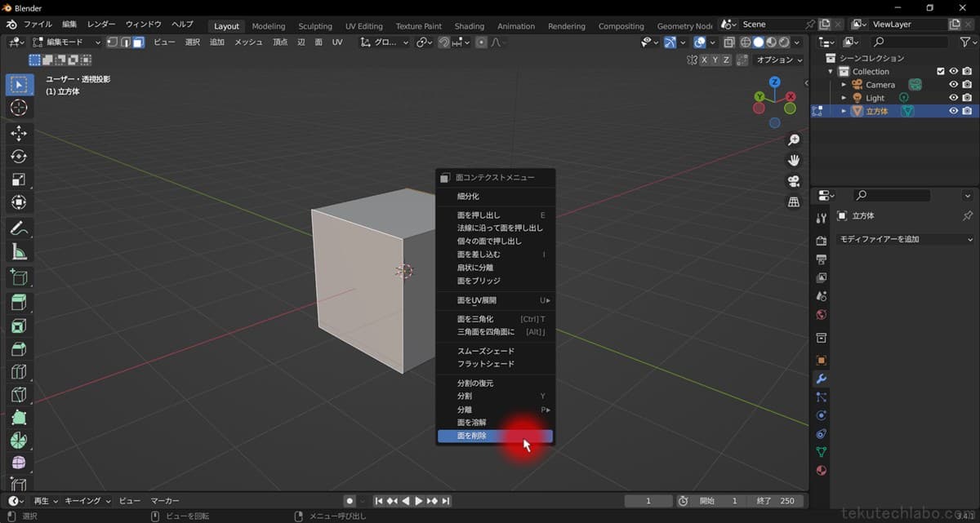Enable edge select mode
Image resolution: width=980 pixels, height=523 pixels.
pyautogui.click(x=126, y=42)
